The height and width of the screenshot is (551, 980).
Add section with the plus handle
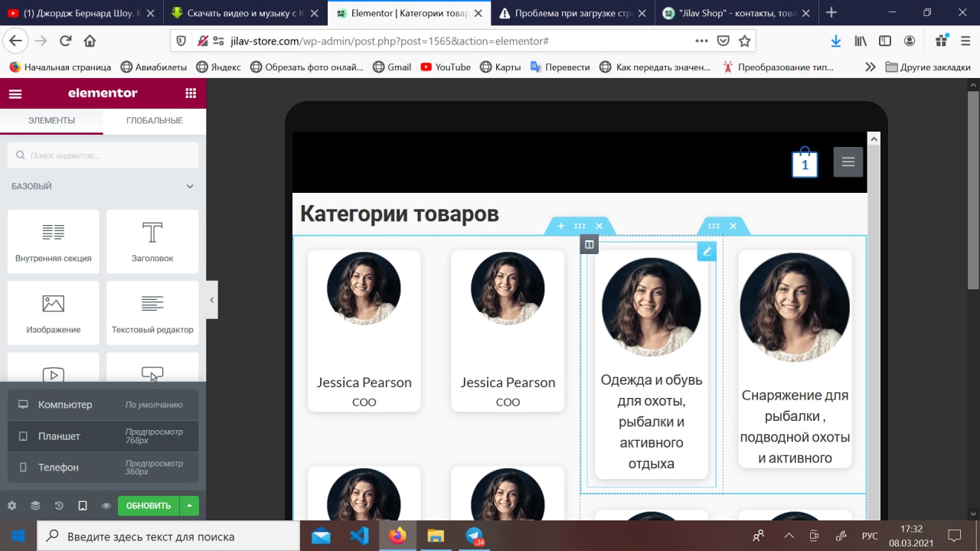pyautogui.click(x=561, y=226)
